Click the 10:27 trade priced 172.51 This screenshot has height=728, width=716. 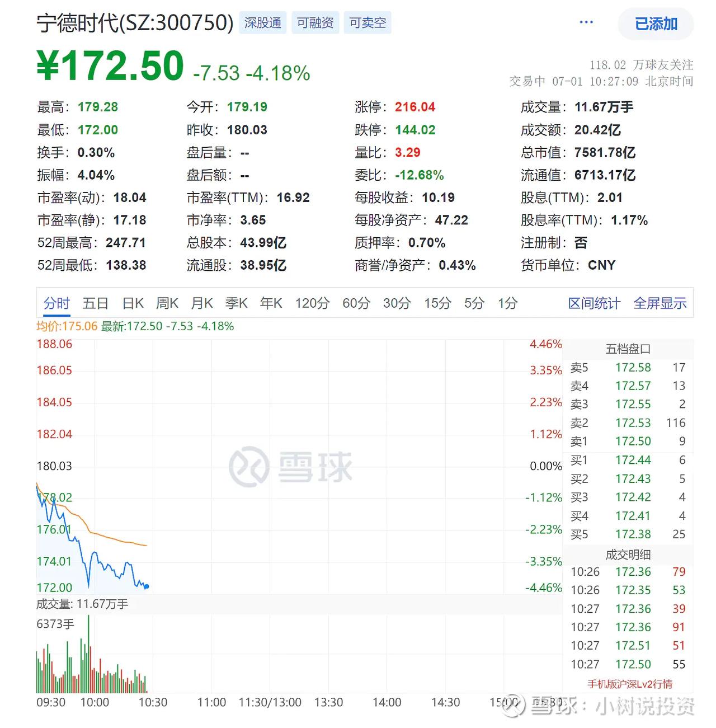click(x=628, y=646)
